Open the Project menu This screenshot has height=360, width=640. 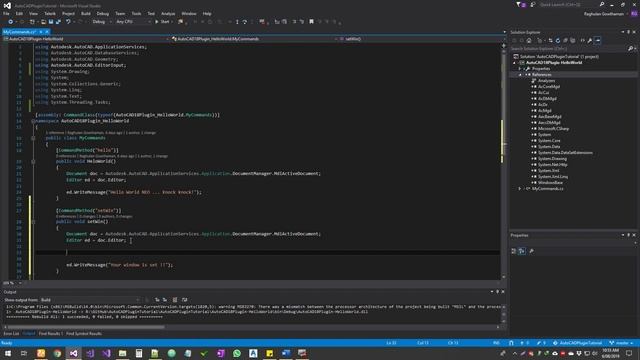point(68,13)
